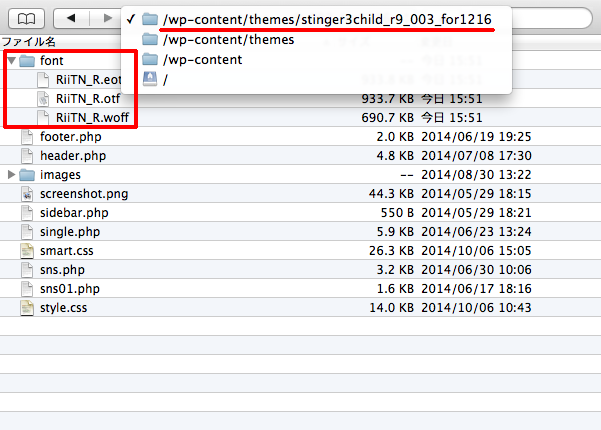Click the single.php file icon

(x=27, y=232)
